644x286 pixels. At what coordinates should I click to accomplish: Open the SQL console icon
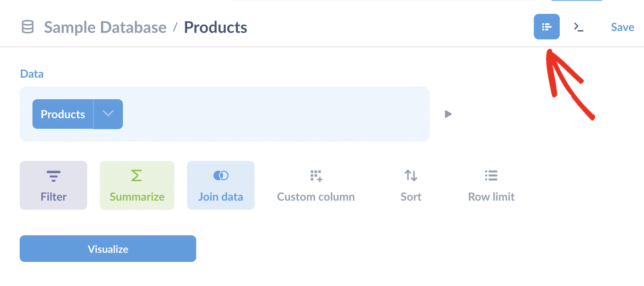579,27
